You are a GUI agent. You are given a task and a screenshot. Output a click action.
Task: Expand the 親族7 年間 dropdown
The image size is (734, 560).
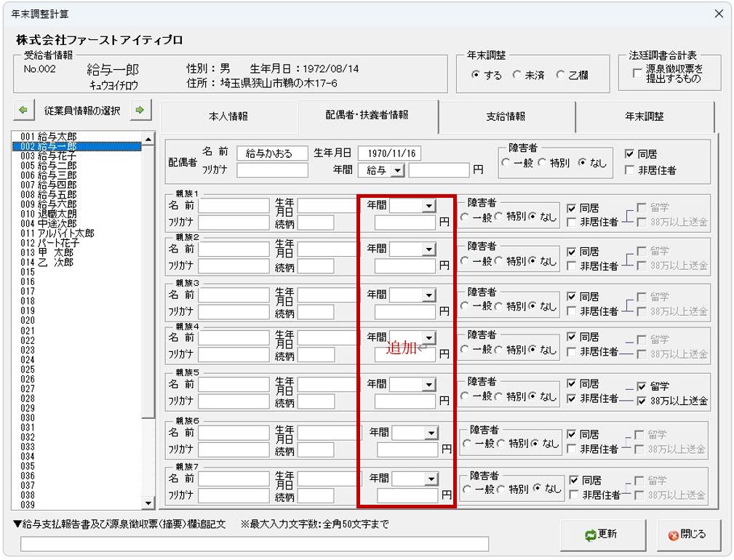pyautogui.click(x=431, y=479)
